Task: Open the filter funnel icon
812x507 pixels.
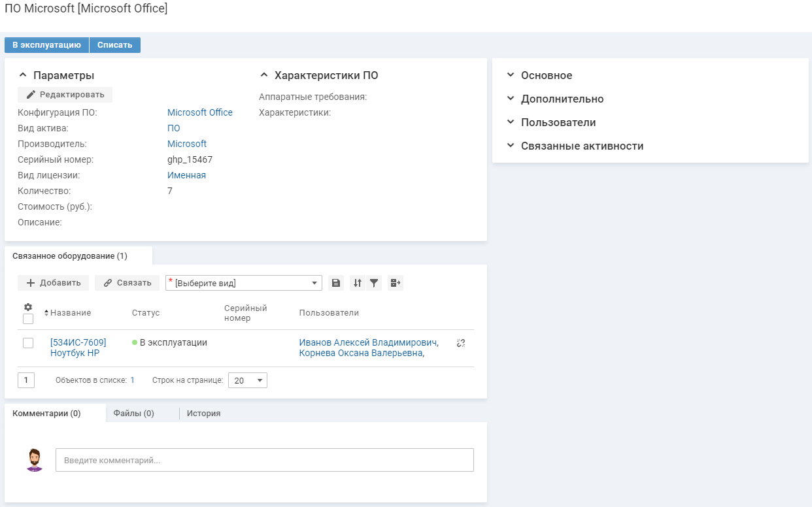Action: (x=374, y=283)
